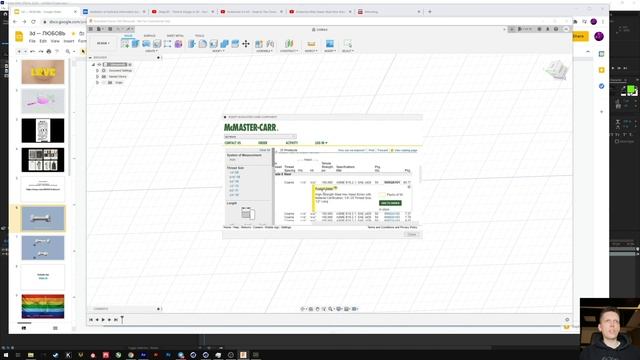Select the purple Create Form tool
640x360 pixels.
(x=178, y=44)
